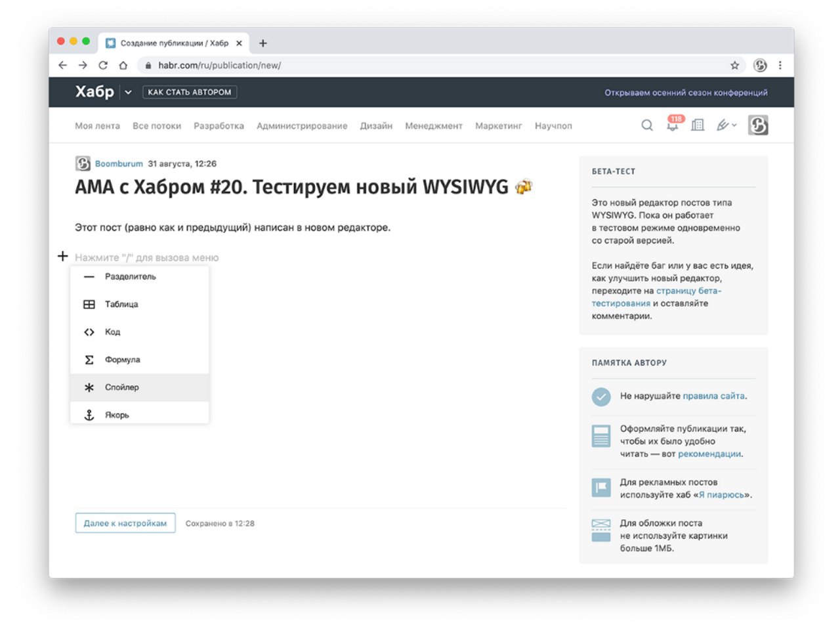The width and height of the screenshot is (840, 623).
Task: Click the document icon near рекомендации
Action: point(601,436)
